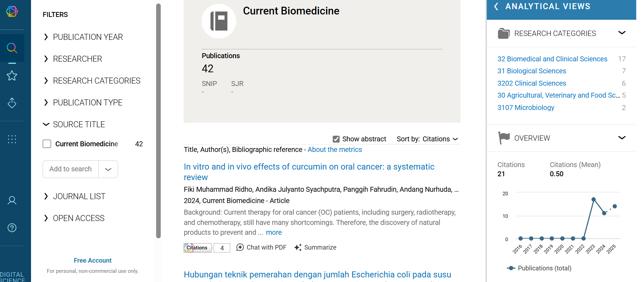Uncheck the Show abstract checkbox
This screenshot has width=644, height=282.
pyautogui.click(x=336, y=139)
